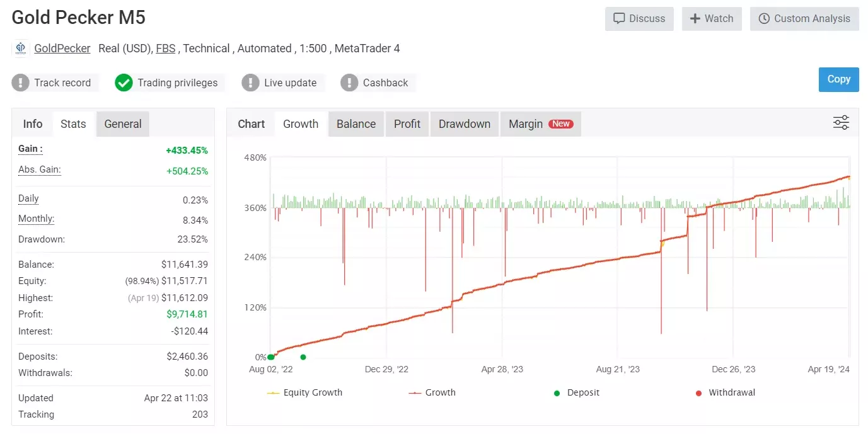Open the Info panel tab
This screenshot has width=868, height=434.
pyautogui.click(x=33, y=124)
